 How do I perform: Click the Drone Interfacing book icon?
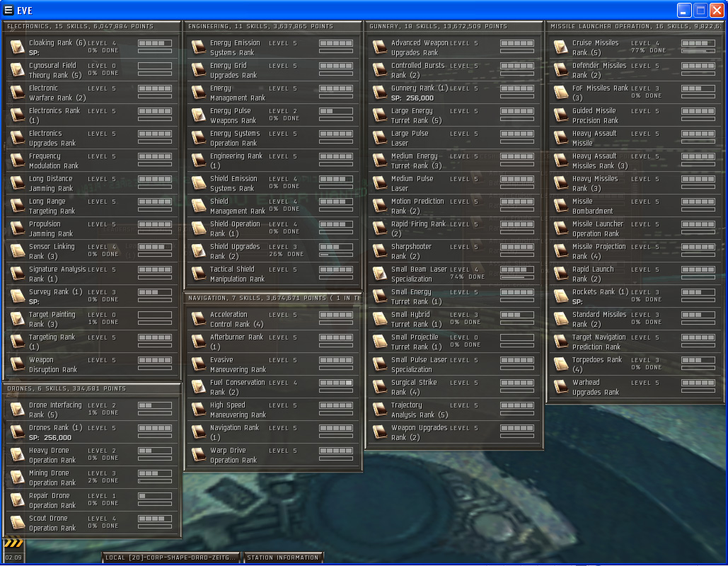pos(17,410)
